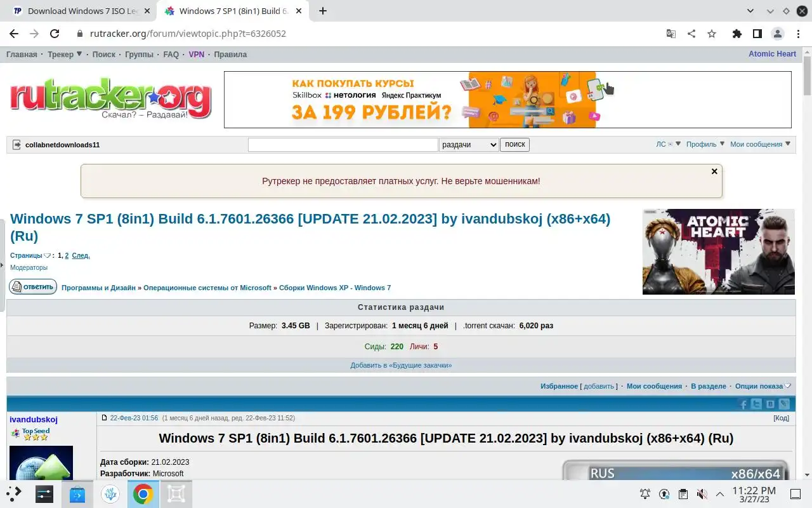
Task: Open a new browser tab
Action: point(323,11)
